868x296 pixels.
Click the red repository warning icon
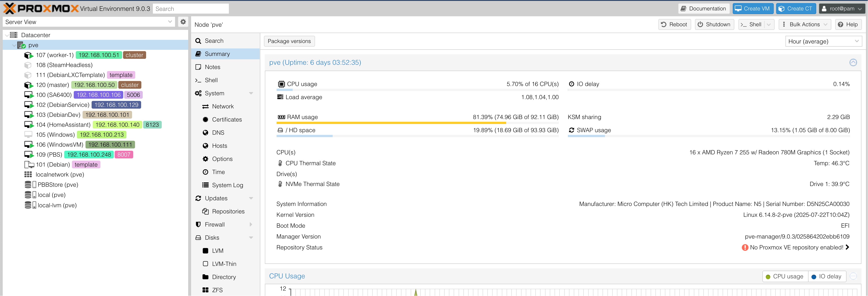tap(745, 247)
